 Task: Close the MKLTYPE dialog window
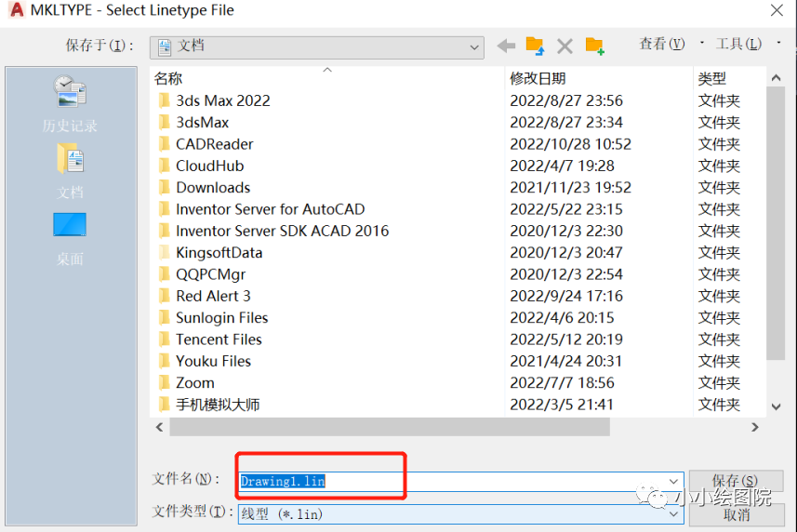coord(777,10)
